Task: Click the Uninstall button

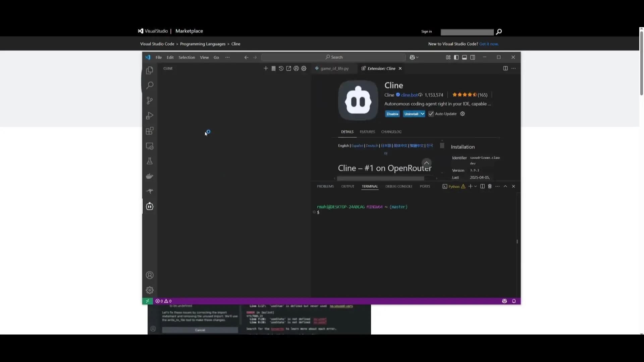Action: coord(411,114)
